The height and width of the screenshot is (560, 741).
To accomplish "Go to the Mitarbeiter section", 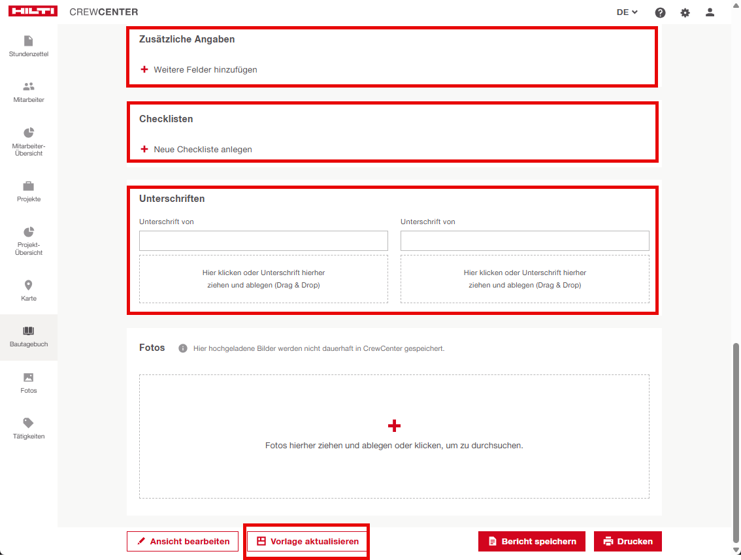I will 28,92.
